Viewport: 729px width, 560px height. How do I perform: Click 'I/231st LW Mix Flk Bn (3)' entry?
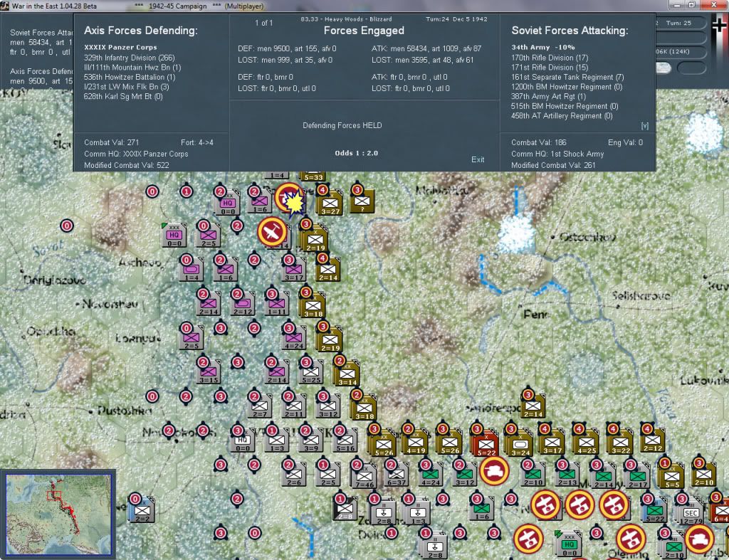click(127, 87)
